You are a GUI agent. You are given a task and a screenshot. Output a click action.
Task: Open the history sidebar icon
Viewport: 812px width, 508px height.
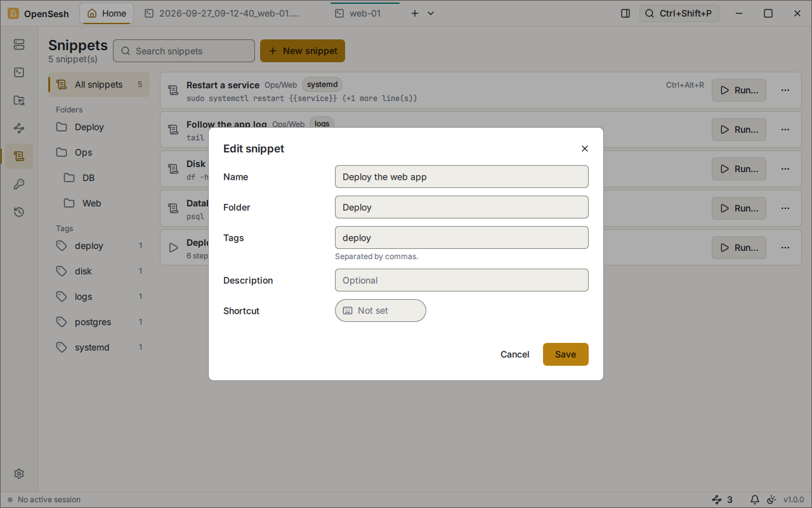19,212
